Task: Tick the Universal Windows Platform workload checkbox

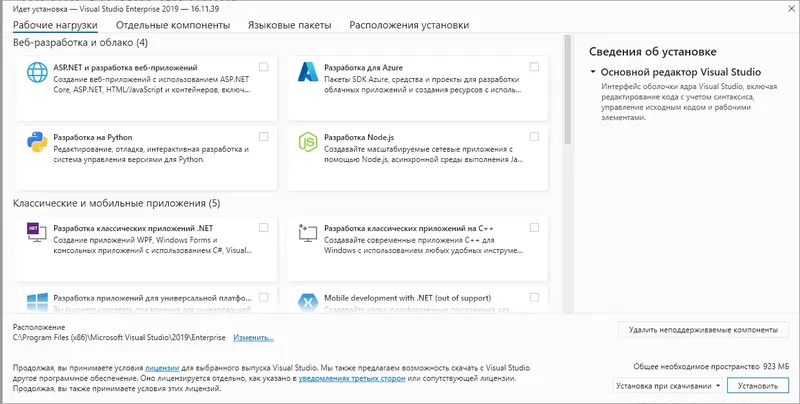Action: tap(263, 297)
